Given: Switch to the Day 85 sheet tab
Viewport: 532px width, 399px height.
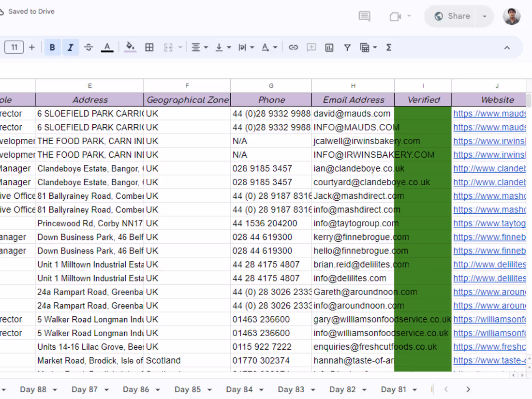Looking at the screenshot, I should [x=188, y=389].
